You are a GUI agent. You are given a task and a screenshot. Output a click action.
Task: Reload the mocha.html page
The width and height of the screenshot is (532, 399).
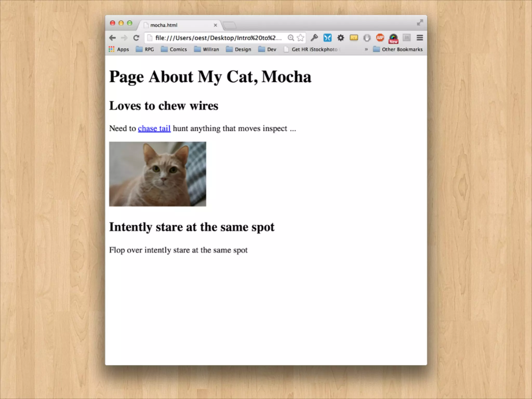[x=136, y=38]
